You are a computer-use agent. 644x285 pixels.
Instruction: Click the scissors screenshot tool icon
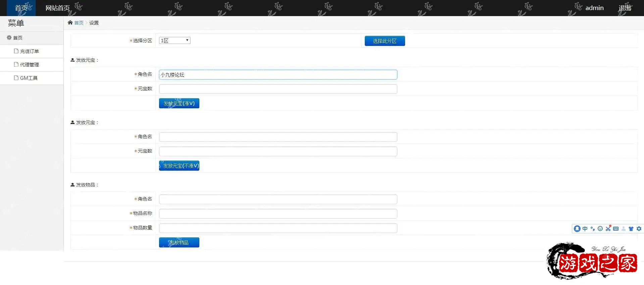pos(608,229)
